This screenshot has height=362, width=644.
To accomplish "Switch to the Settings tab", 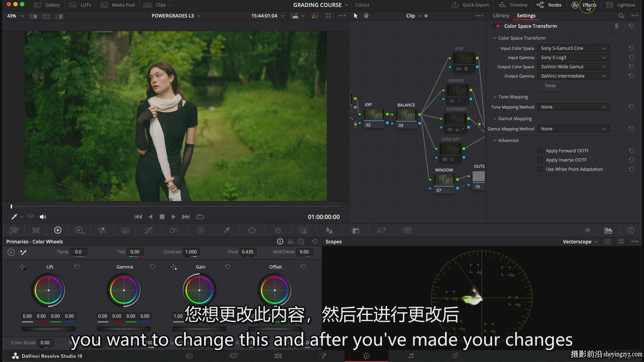I will click(x=526, y=16).
